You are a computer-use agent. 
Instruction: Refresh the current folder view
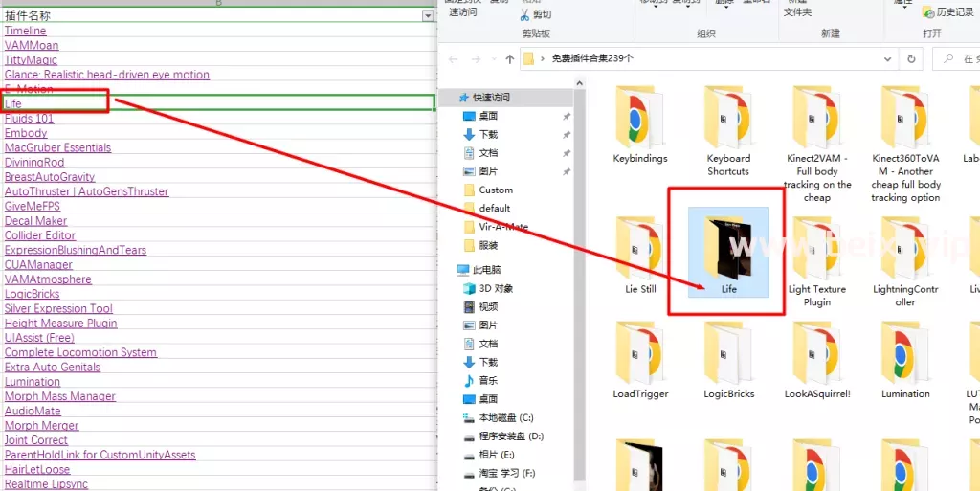911,59
